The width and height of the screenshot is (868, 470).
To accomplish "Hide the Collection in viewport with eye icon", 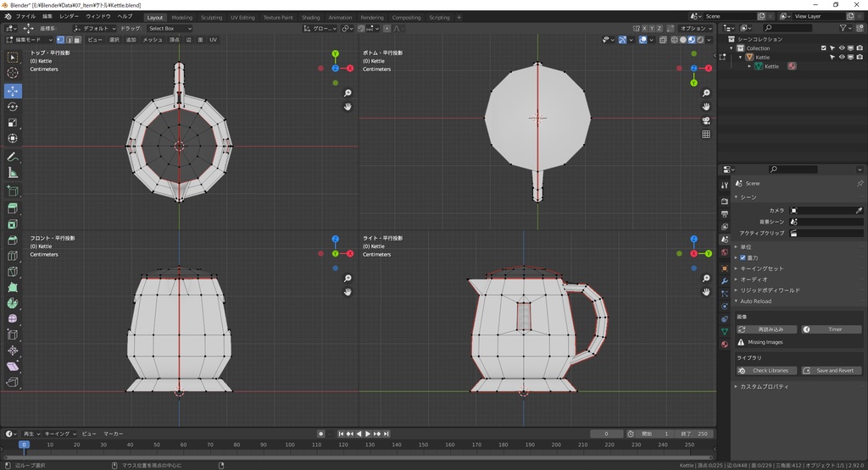I will (842, 48).
